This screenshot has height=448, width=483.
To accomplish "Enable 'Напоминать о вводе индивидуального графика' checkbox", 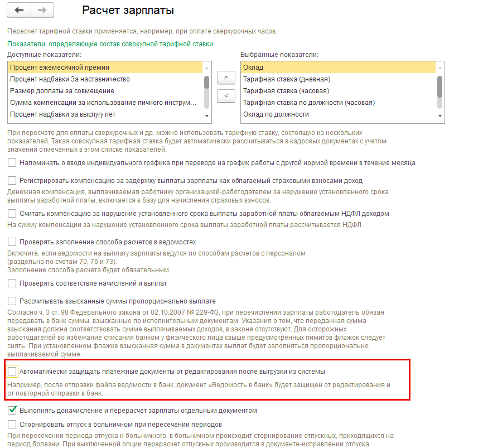I will point(12,163).
